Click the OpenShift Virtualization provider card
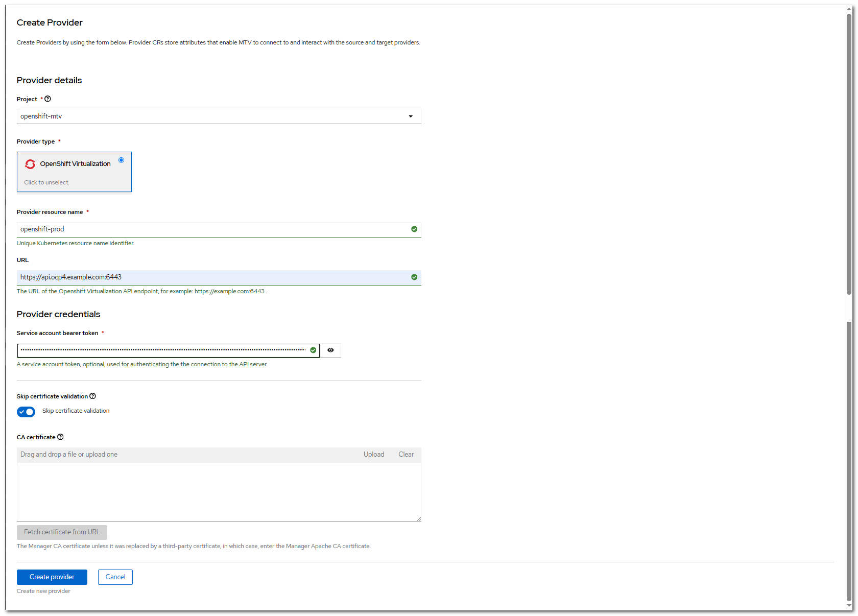Viewport: 858px width, 616px height. [x=74, y=172]
